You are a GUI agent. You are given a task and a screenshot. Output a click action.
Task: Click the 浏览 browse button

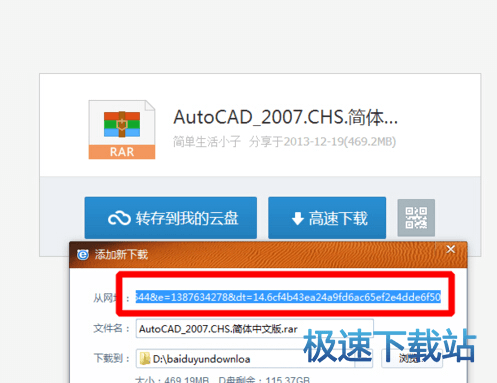412,359
